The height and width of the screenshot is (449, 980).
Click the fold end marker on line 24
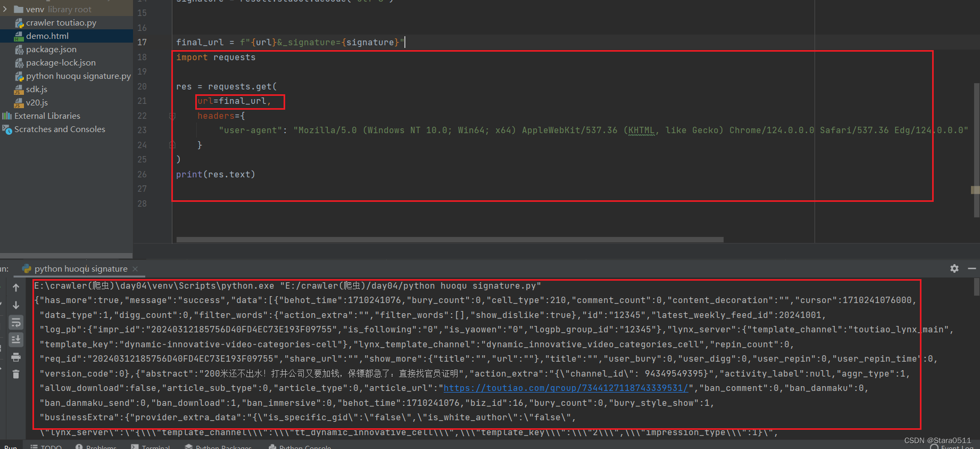pyautogui.click(x=172, y=145)
